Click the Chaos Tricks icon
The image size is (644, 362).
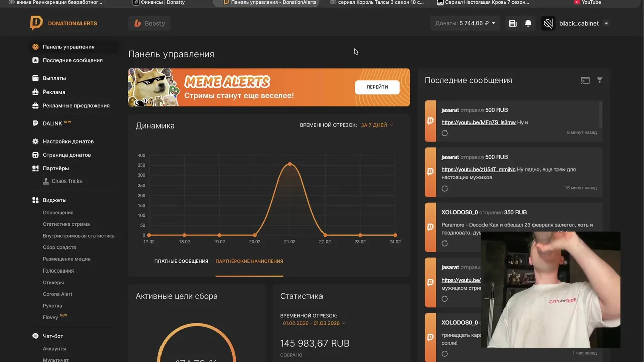46,181
